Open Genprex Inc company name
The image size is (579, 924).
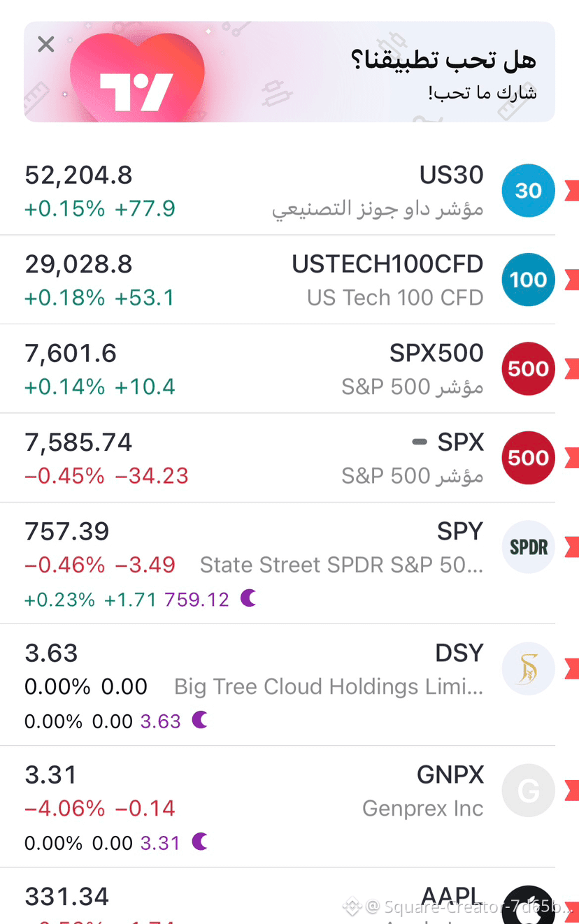point(423,809)
